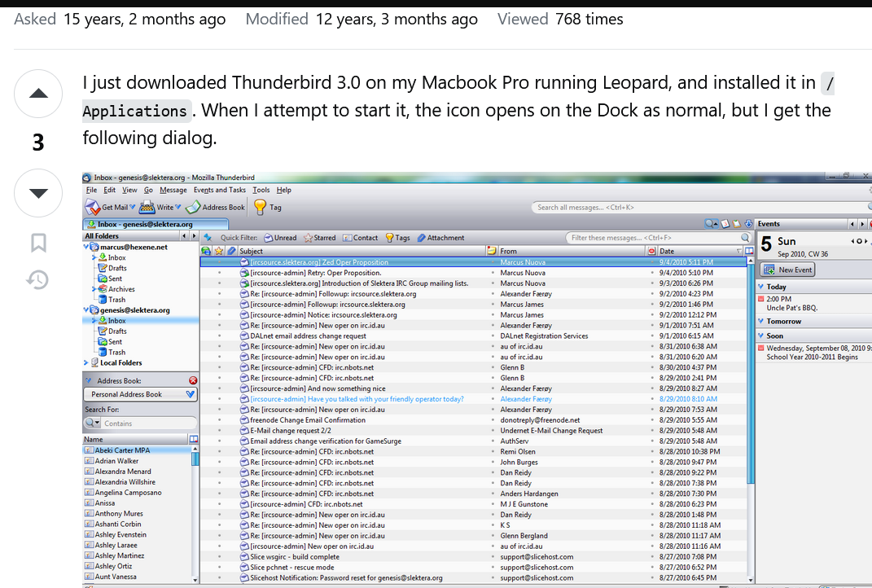
Task: Expand the Local Folders tree node
Action: pyautogui.click(x=85, y=363)
